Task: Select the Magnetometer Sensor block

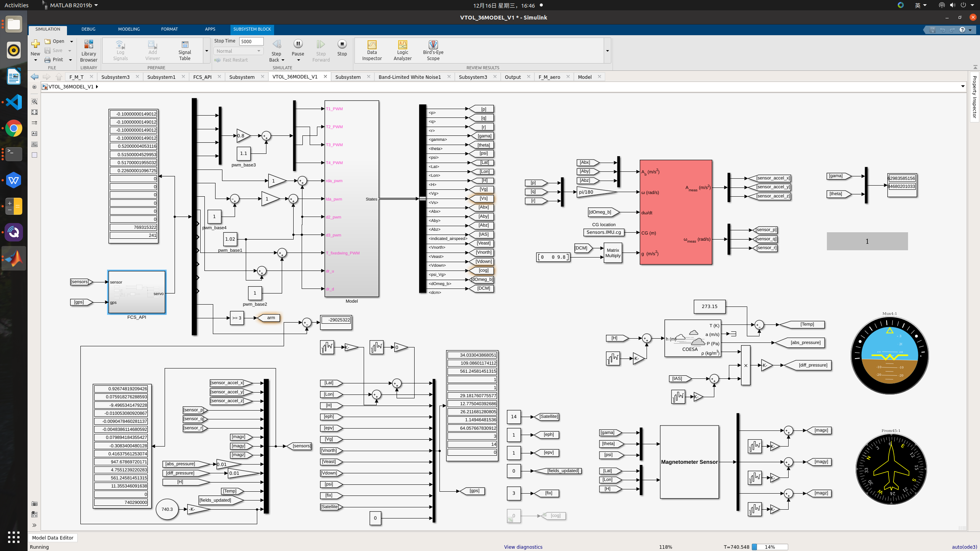Action: click(689, 462)
